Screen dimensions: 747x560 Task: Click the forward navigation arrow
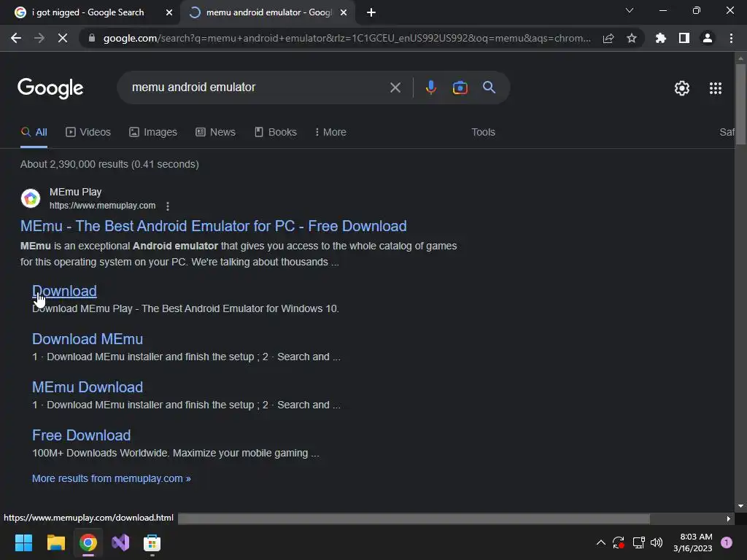click(39, 38)
